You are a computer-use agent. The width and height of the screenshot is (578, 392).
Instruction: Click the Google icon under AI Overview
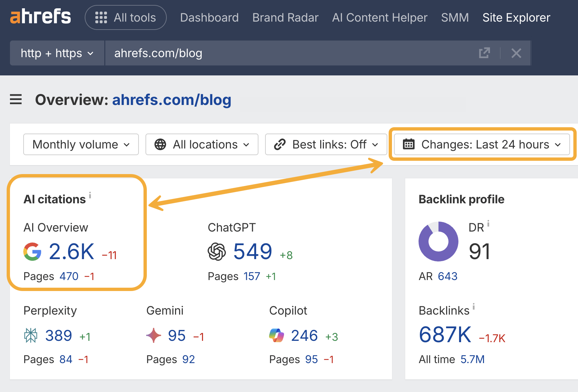(x=32, y=251)
